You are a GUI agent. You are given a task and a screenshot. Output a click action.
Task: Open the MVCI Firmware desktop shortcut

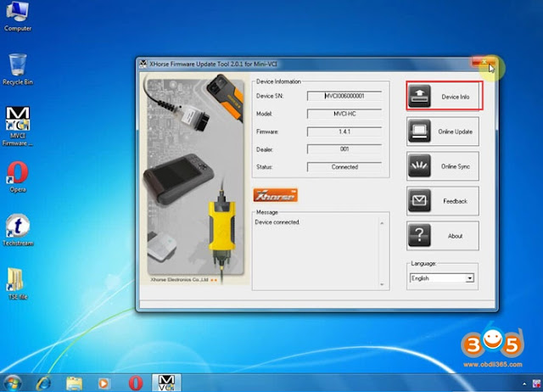click(17, 126)
